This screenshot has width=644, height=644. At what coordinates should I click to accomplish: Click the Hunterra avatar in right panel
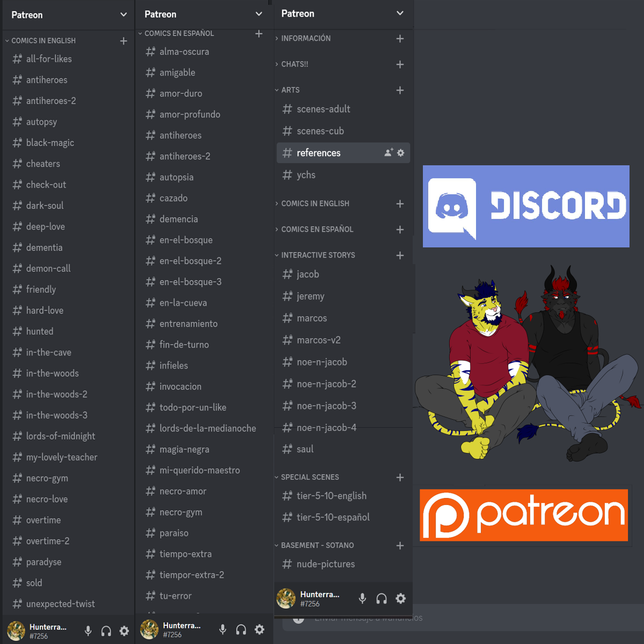pos(286,598)
